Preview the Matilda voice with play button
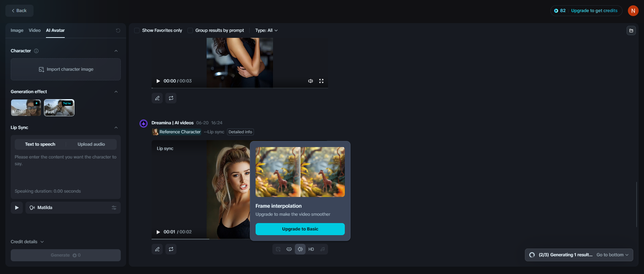 tap(17, 208)
